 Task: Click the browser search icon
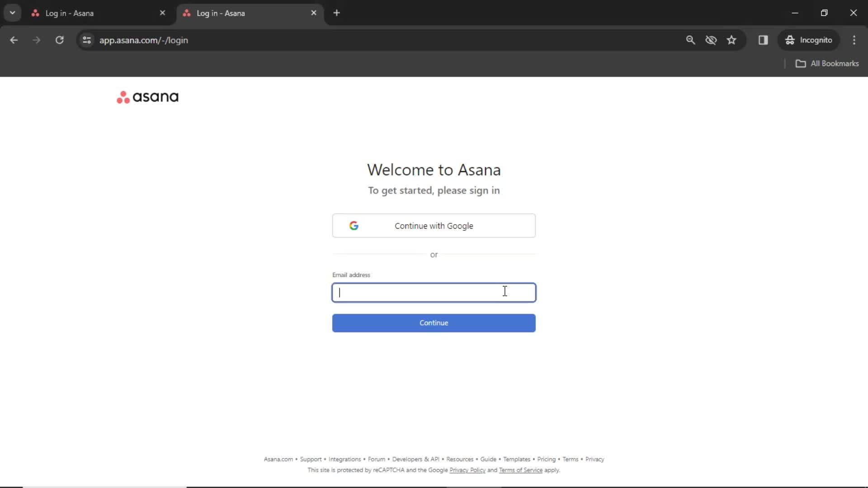[690, 40]
